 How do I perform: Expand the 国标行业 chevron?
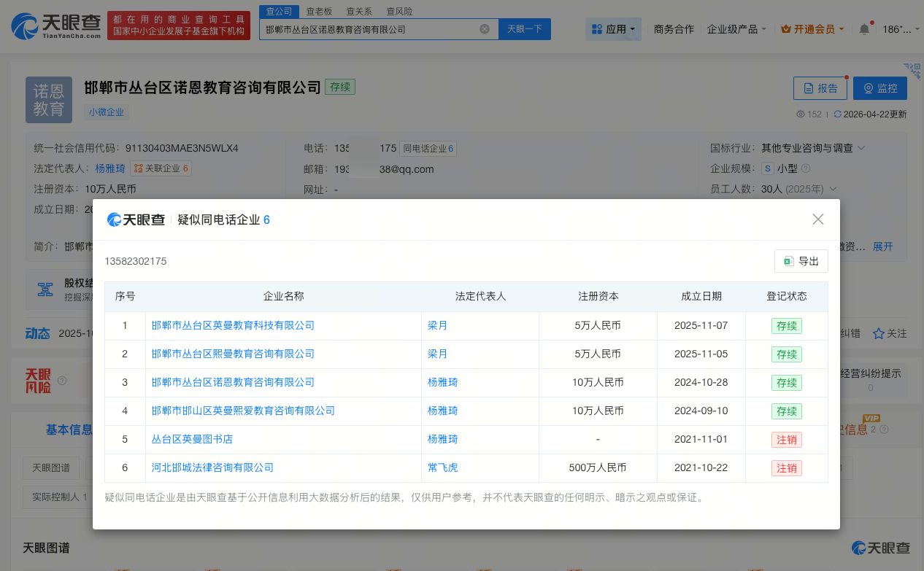pyautogui.click(x=861, y=148)
